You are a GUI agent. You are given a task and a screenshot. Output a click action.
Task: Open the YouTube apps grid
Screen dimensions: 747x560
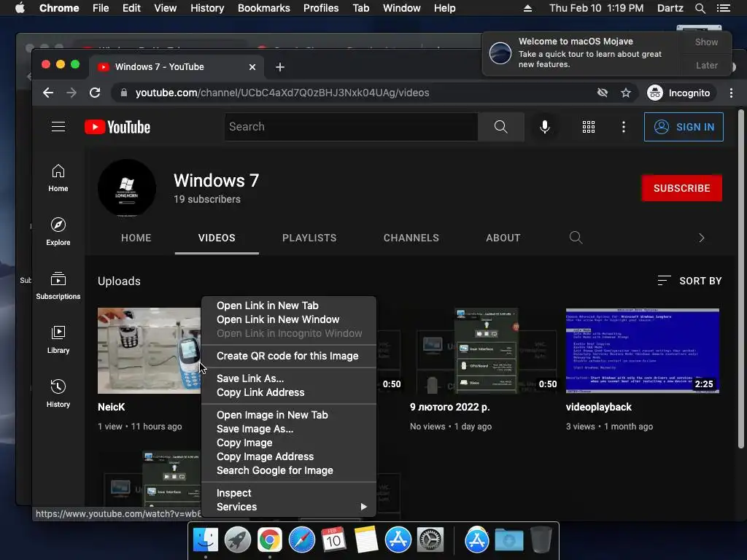click(589, 127)
